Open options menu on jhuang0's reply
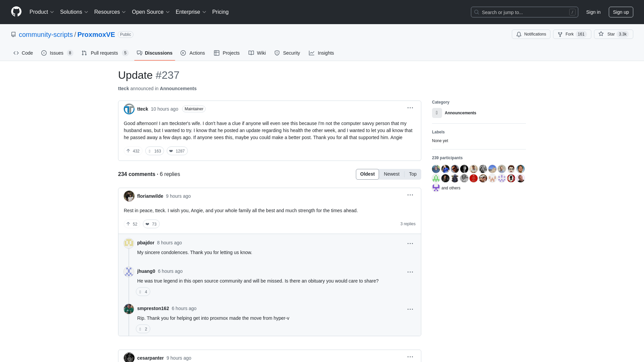Viewport: 644px width, 362px height. [x=410, y=272]
